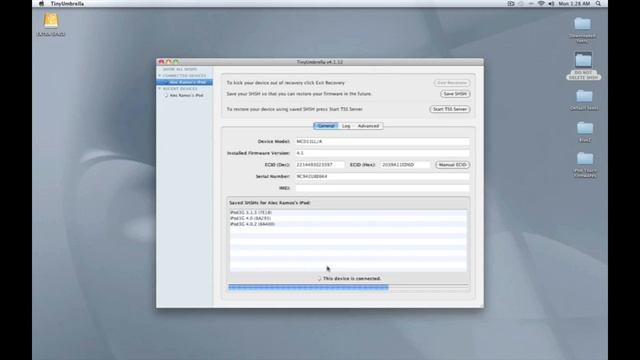Click the Start TSS Server button
This screenshot has height=360, width=640.
(450, 109)
